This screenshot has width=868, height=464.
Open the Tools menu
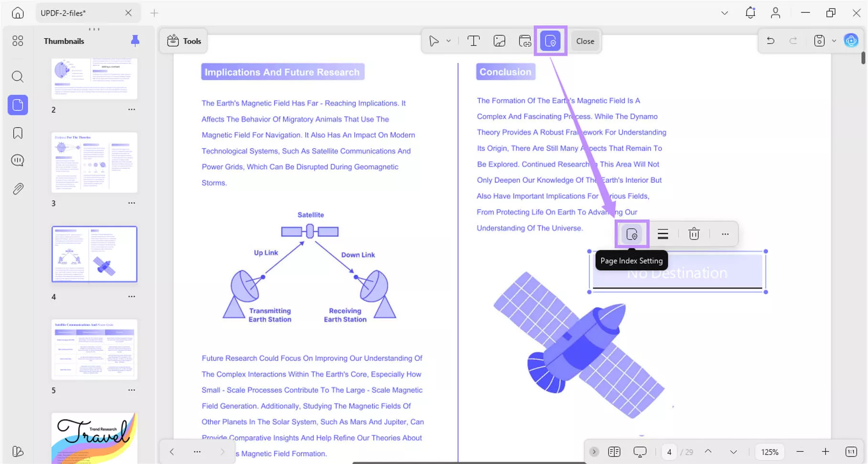coord(183,41)
